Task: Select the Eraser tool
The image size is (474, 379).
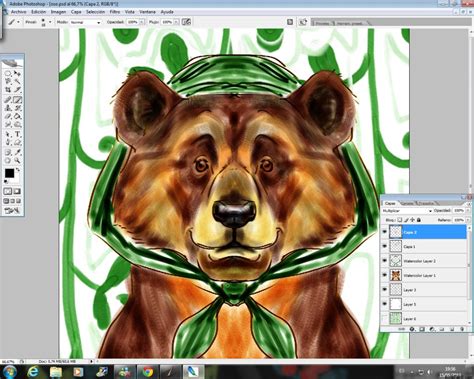Action: coord(8,116)
